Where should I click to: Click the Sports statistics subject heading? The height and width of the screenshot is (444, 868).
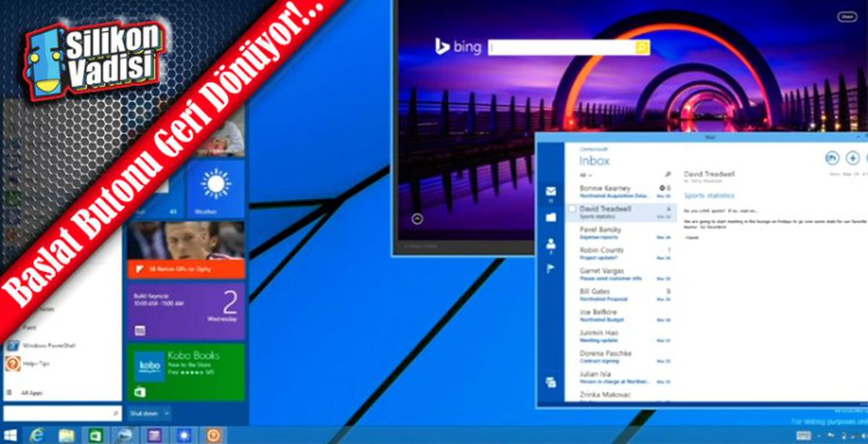(710, 195)
